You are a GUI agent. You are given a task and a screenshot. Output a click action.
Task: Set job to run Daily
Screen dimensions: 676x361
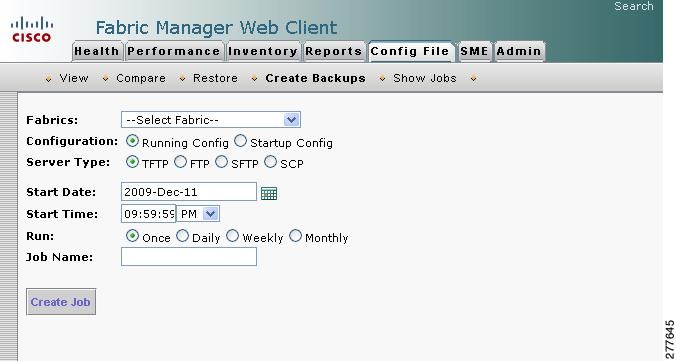[x=183, y=236]
